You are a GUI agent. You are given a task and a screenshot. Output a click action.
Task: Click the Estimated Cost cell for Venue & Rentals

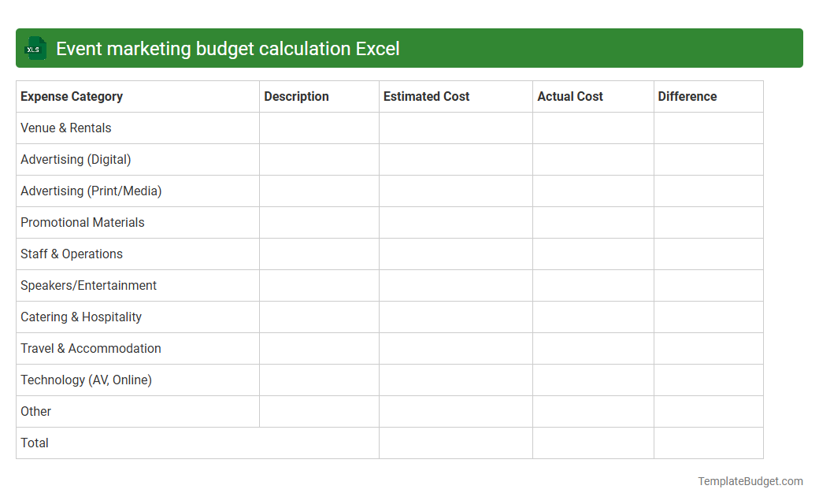pyautogui.click(x=455, y=128)
